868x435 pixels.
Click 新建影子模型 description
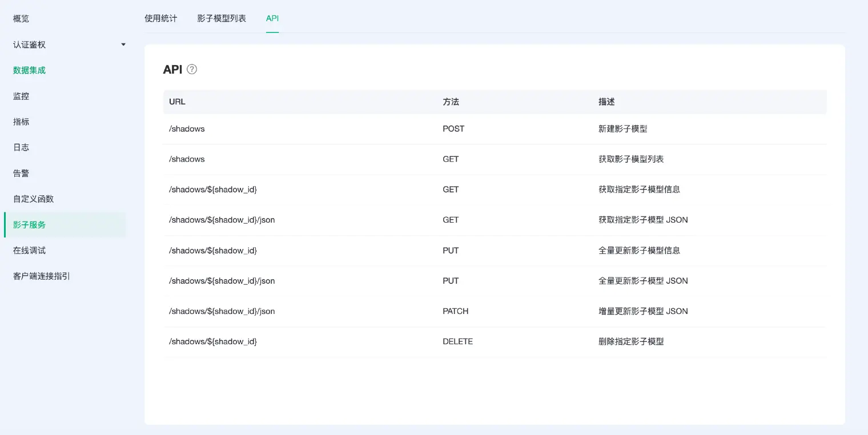[623, 129]
